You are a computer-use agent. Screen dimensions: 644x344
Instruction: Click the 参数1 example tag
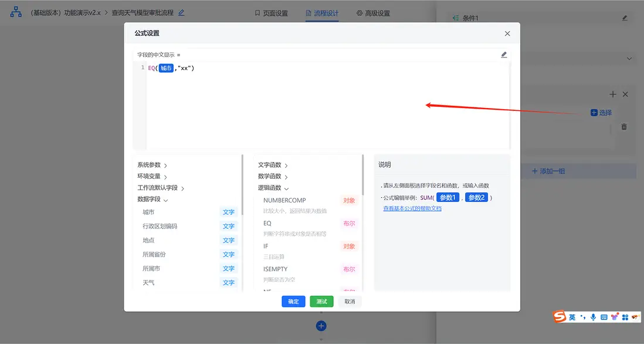click(x=448, y=197)
